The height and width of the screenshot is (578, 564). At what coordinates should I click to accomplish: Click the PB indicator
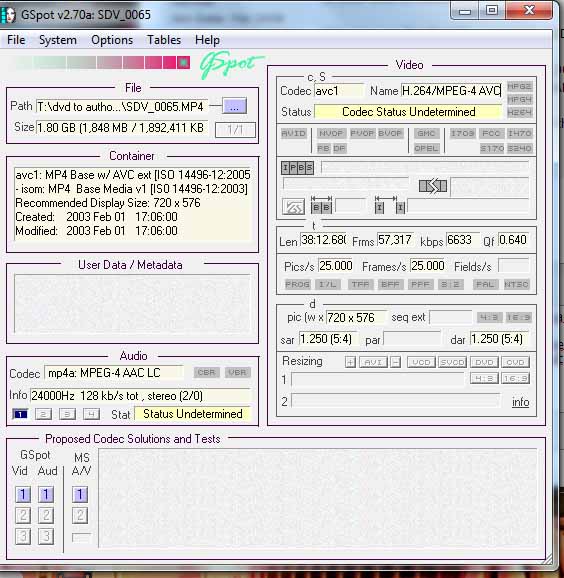click(x=323, y=148)
